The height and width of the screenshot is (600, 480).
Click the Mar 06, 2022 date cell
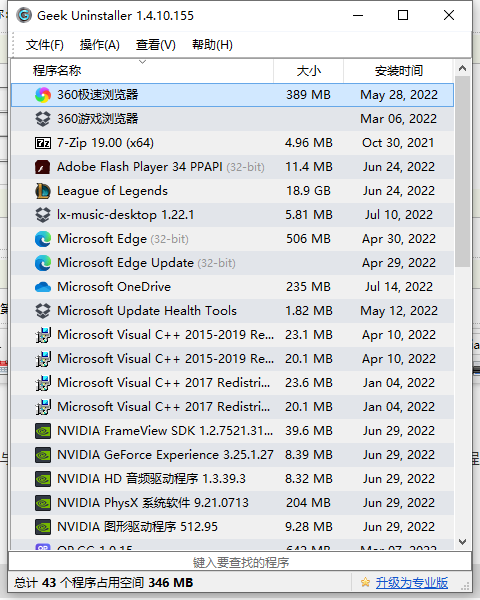(398, 119)
